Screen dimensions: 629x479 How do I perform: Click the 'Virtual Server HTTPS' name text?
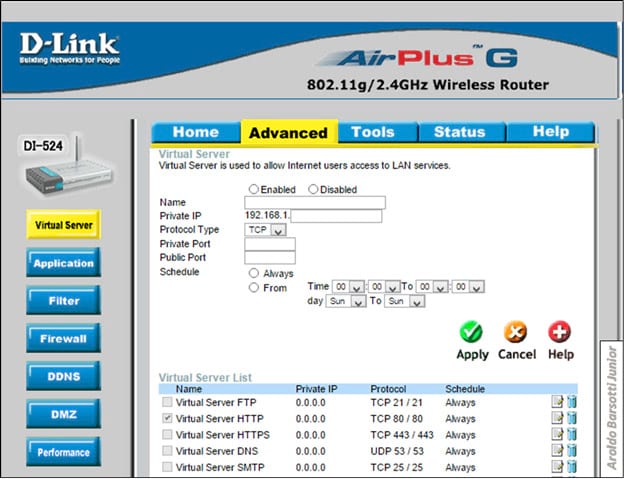pyautogui.click(x=223, y=435)
